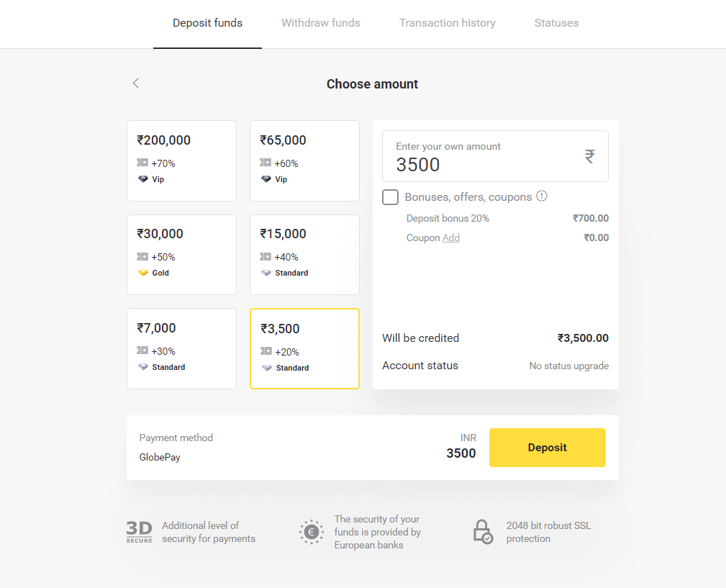Click the back arrow icon
Screen dimensions: 726x588
[136, 83]
